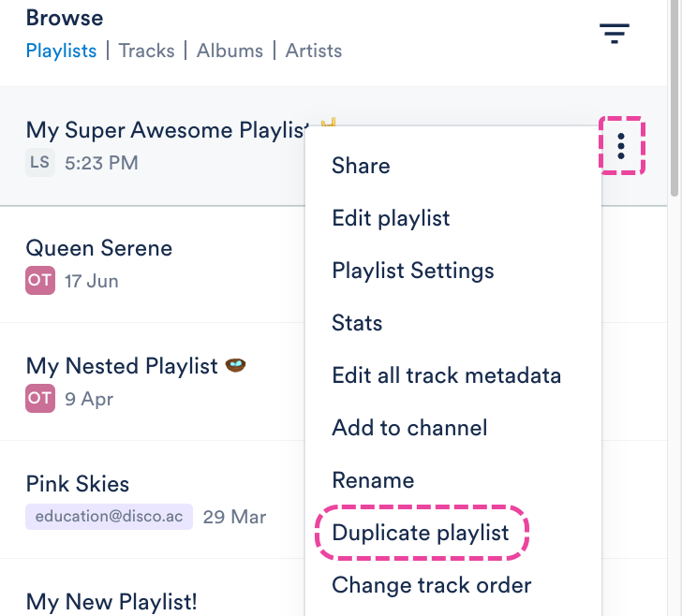Click the OT badge under Queen Serene

[40, 281]
